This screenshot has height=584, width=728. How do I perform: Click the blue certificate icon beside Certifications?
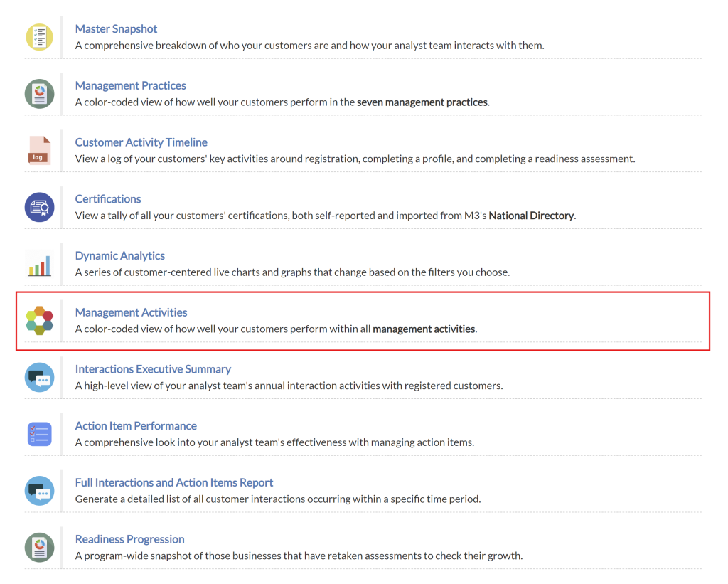tap(39, 207)
